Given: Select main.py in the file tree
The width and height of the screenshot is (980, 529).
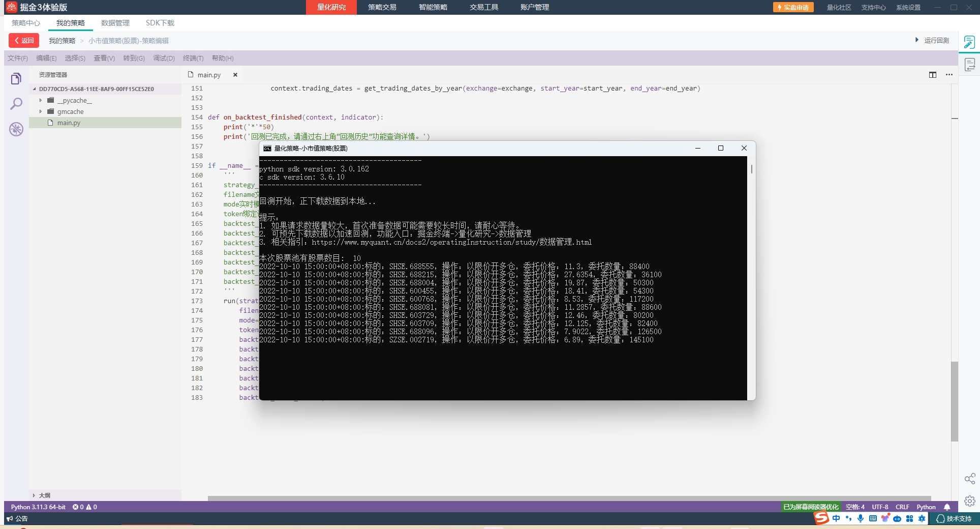Looking at the screenshot, I should (x=69, y=123).
